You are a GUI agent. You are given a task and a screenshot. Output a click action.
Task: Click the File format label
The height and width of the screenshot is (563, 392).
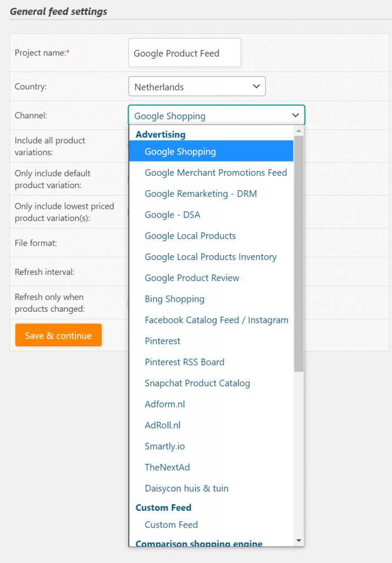36,242
